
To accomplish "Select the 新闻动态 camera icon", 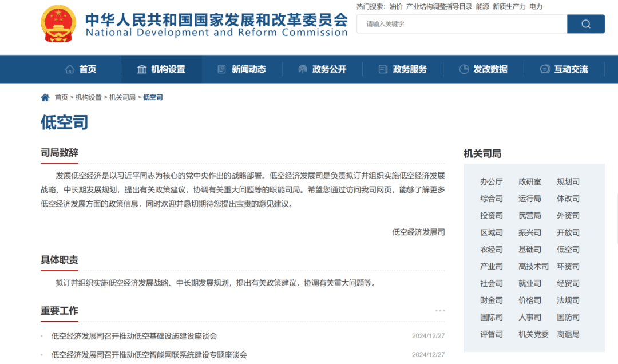I will [221, 69].
